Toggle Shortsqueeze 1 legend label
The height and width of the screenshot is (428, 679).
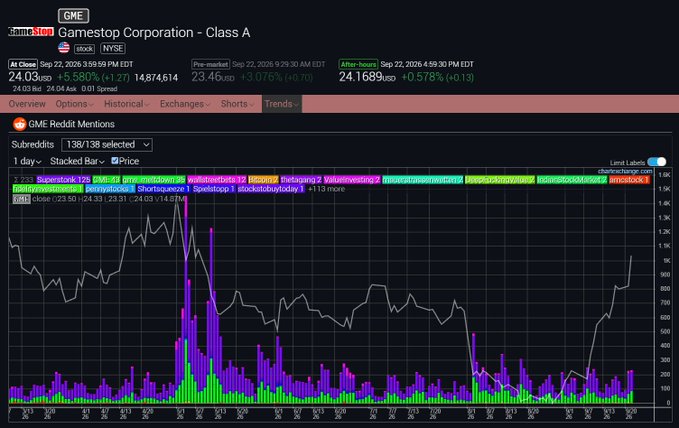pyautogui.click(x=164, y=189)
